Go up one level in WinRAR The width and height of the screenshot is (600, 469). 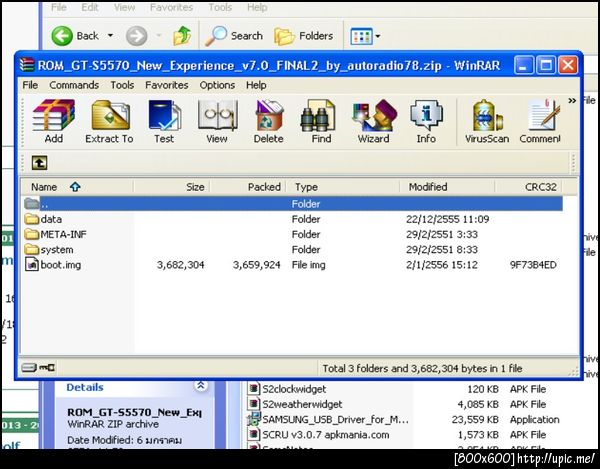[39, 163]
